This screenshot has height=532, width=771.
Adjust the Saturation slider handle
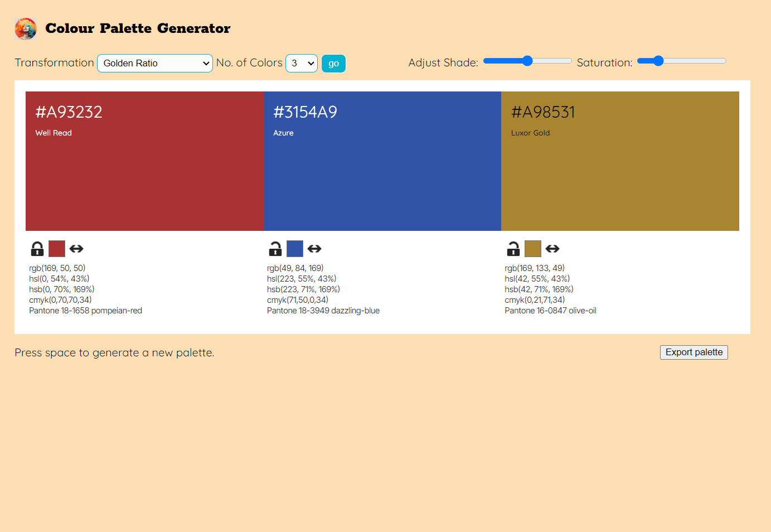[x=659, y=61]
